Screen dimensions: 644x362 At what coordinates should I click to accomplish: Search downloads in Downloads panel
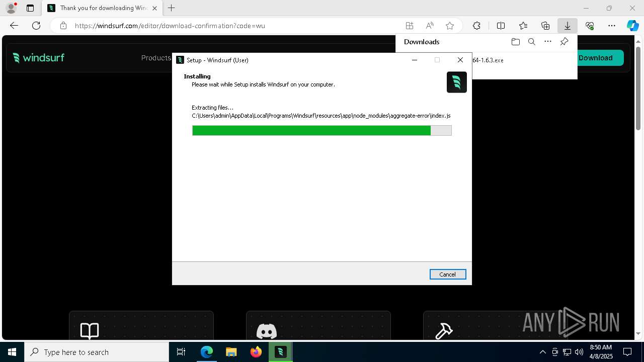coord(531,42)
